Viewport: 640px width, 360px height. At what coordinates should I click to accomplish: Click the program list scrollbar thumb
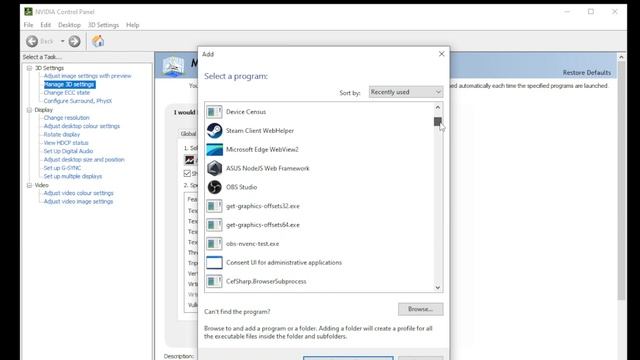pyautogui.click(x=438, y=121)
